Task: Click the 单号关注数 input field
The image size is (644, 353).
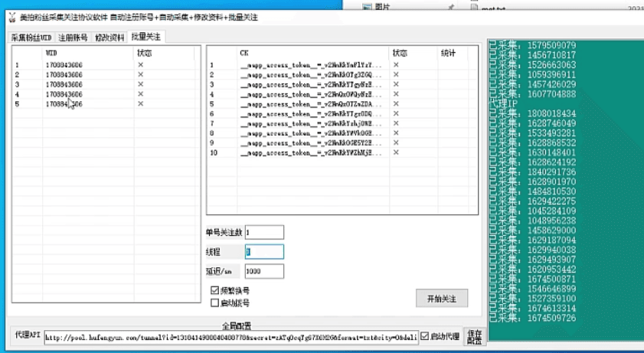Action: (263, 232)
